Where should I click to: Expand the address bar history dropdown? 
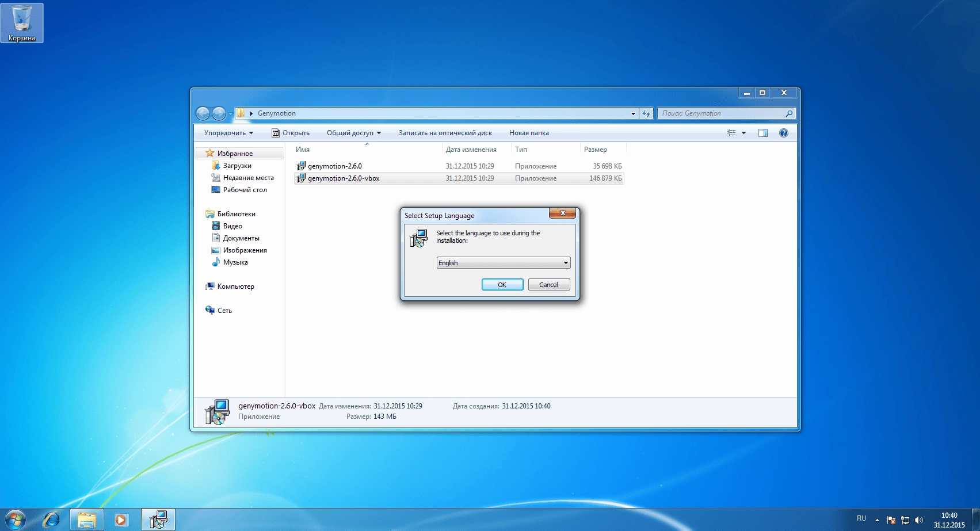click(x=633, y=113)
